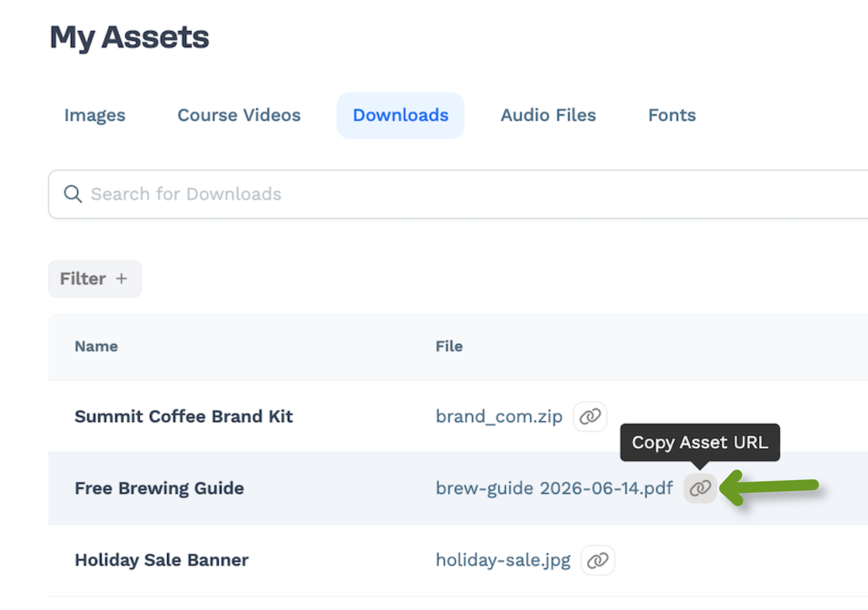Copy asset URL for holiday-sale.jpg
This screenshot has width=868, height=610.
coord(597,560)
